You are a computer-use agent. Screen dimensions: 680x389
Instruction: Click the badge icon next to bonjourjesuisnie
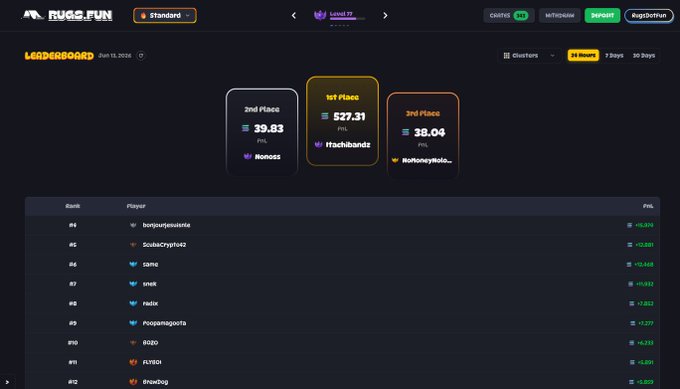click(x=133, y=225)
